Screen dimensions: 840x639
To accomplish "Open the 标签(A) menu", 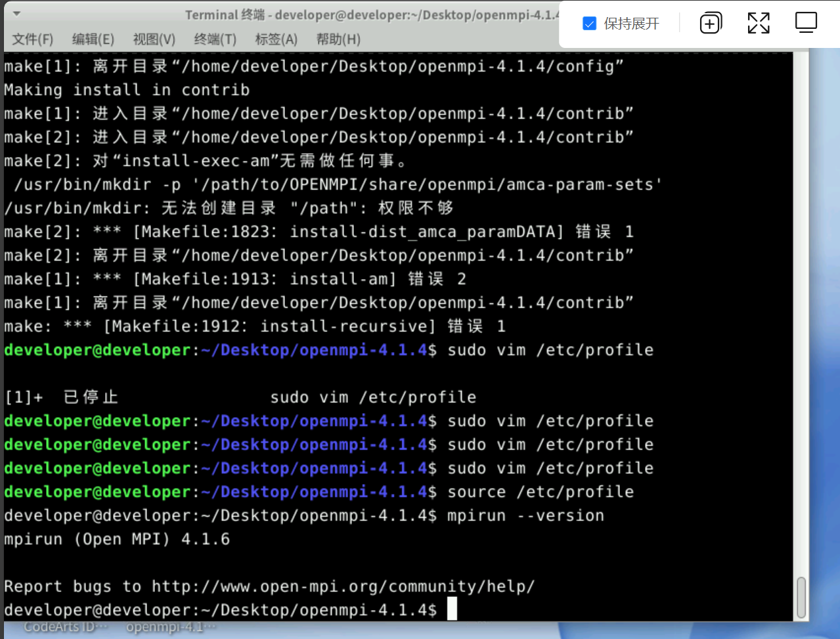I will [276, 39].
